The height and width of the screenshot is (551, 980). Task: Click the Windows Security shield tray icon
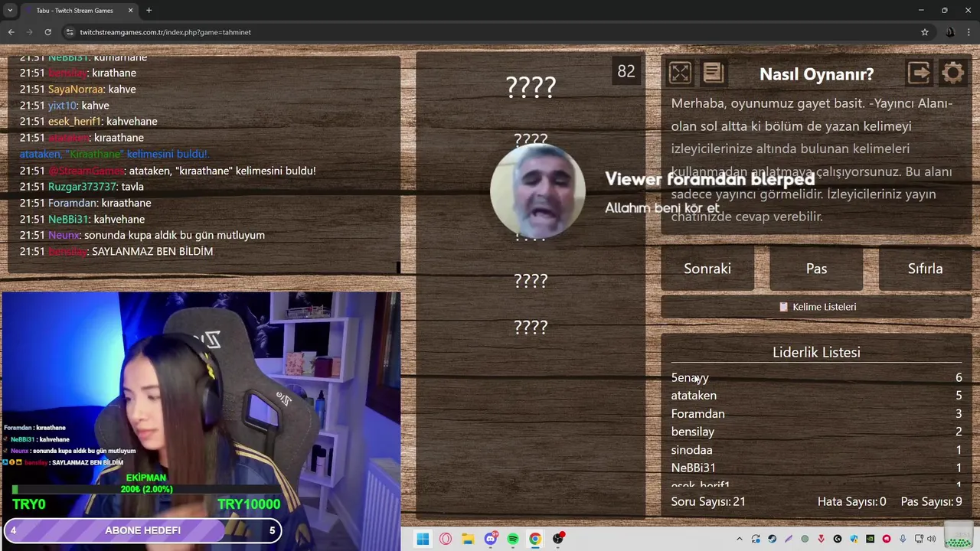point(854,539)
